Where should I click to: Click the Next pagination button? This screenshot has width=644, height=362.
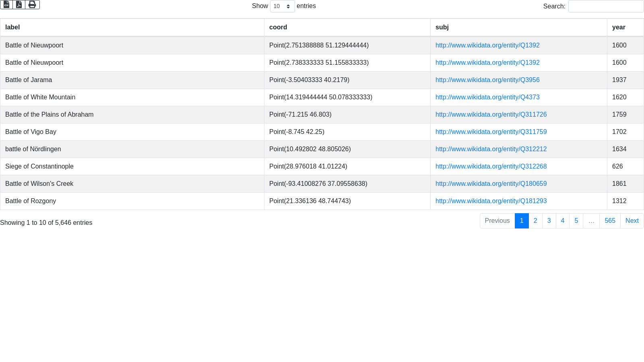coord(632,221)
